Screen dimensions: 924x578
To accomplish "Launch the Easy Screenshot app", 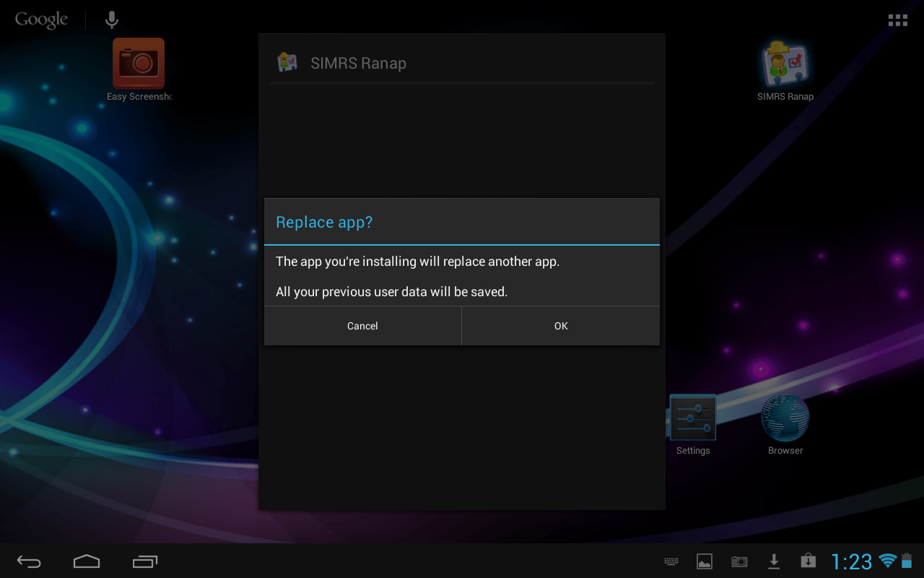I will 138,62.
